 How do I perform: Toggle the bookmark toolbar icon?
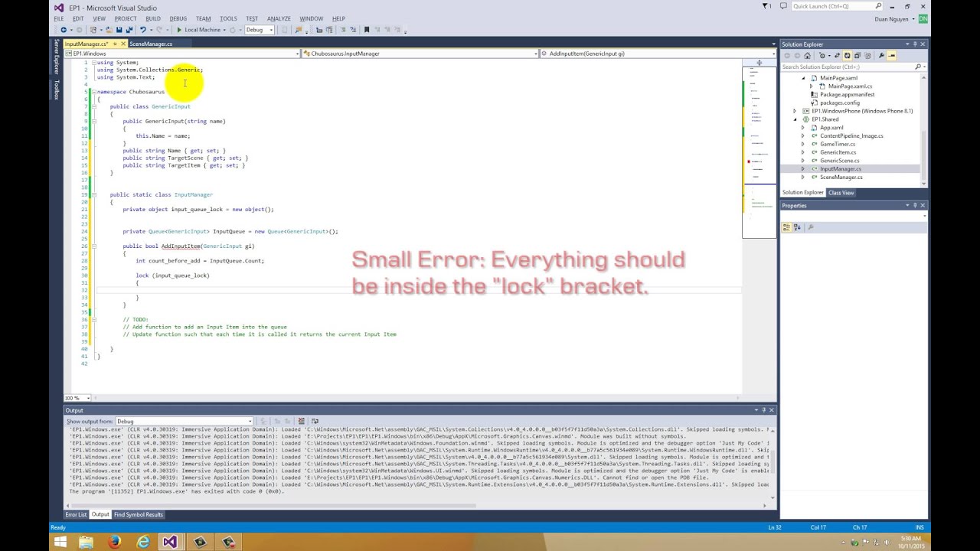366,30
